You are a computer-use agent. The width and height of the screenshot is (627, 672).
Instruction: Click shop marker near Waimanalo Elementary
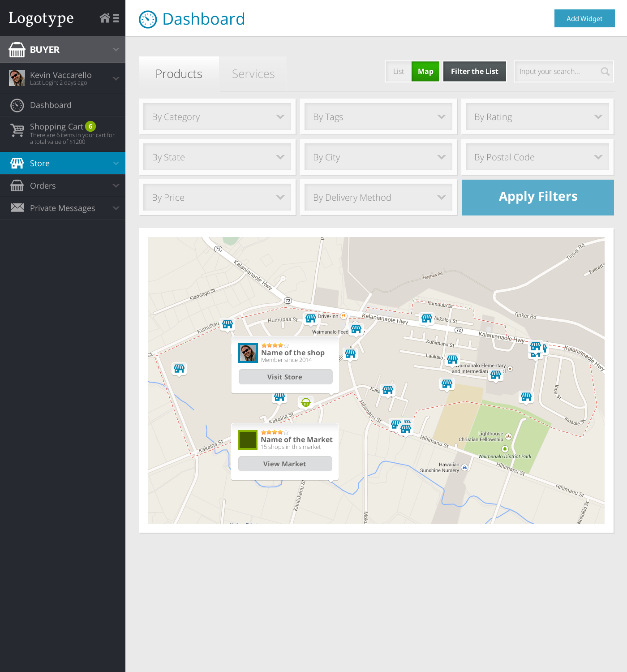[x=496, y=375]
